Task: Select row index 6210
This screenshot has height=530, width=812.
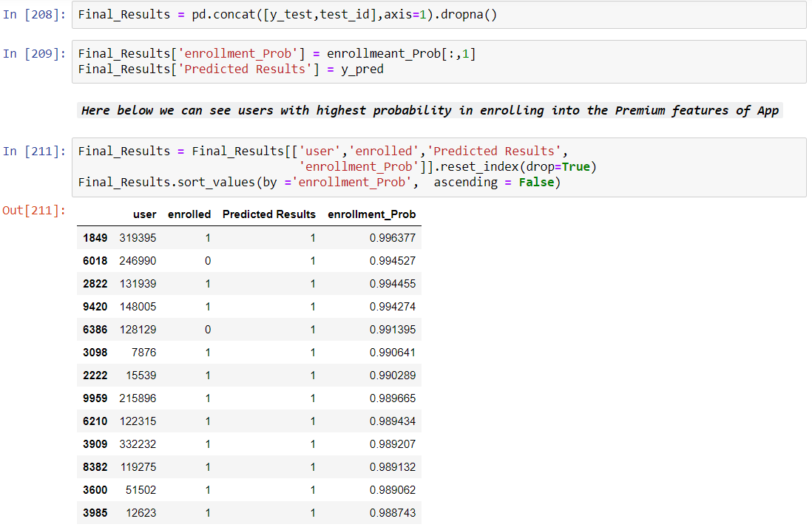Action: click(95, 421)
